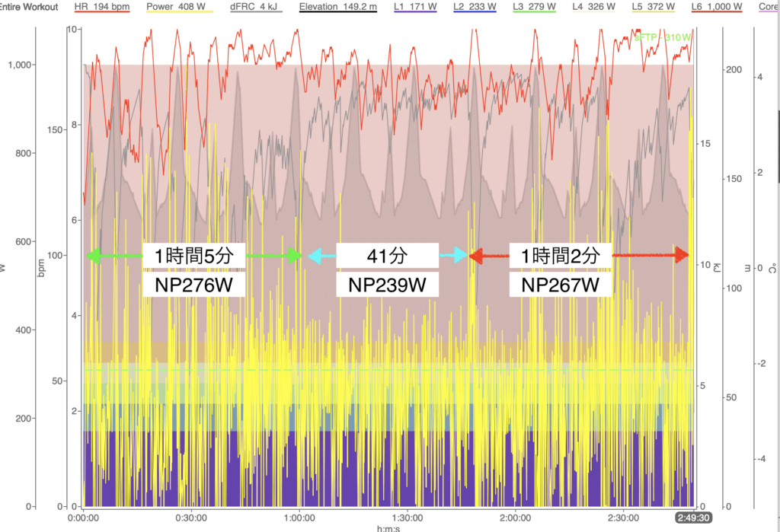This screenshot has width=780, height=532.
Task: Click the NP267W annotation label
Action: click(560, 285)
